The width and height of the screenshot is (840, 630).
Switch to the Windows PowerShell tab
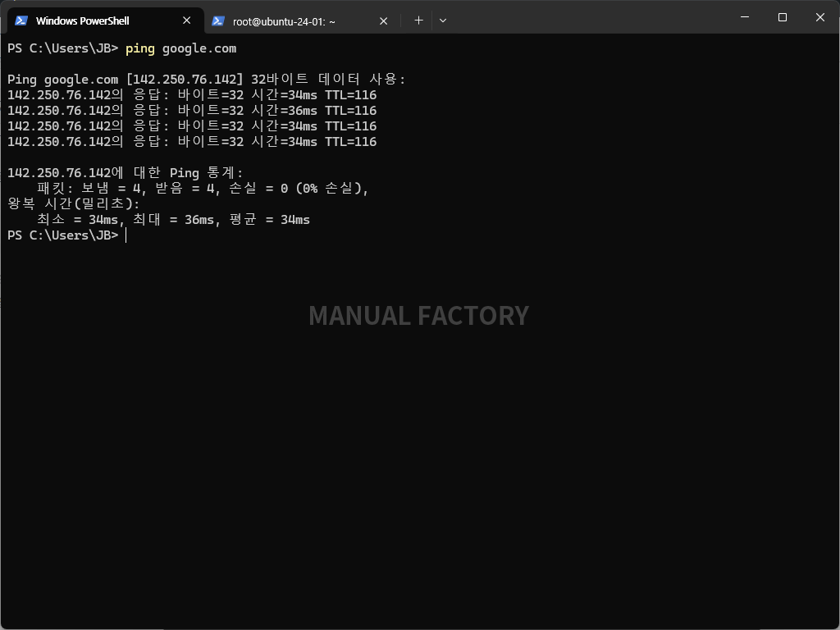[105, 21]
